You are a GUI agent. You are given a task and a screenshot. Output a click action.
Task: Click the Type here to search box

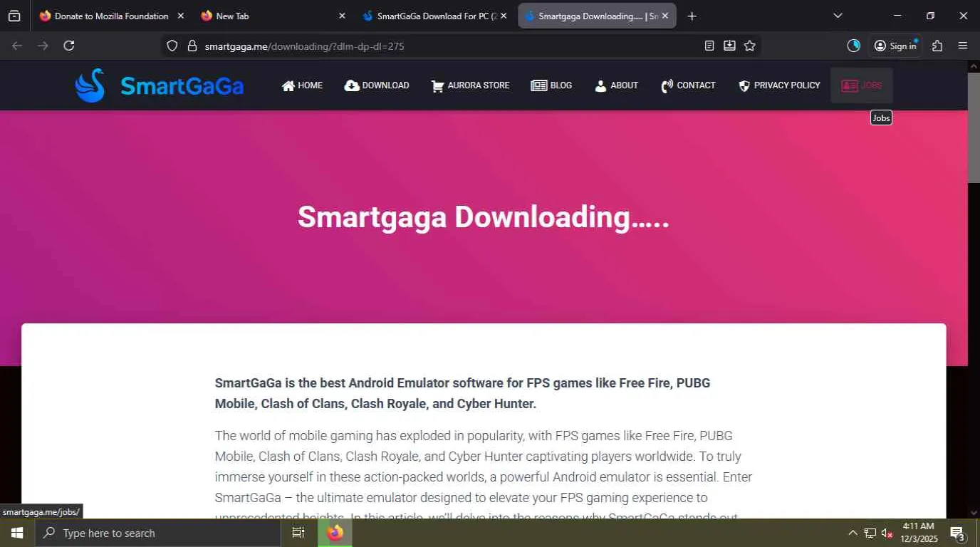tap(157, 533)
